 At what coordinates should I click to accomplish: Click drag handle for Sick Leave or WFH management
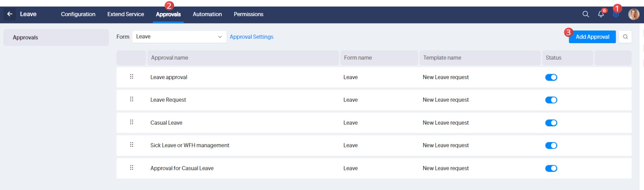[131, 145]
